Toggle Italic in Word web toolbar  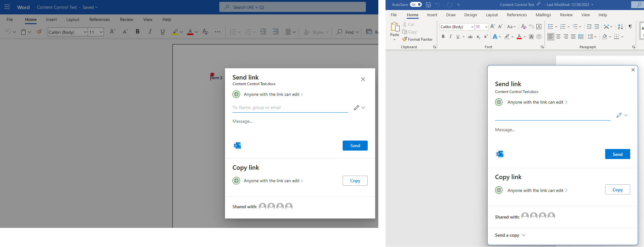(150, 32)
